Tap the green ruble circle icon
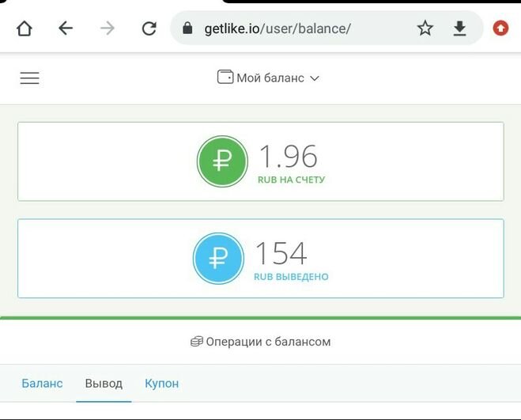 coord(222,161)
